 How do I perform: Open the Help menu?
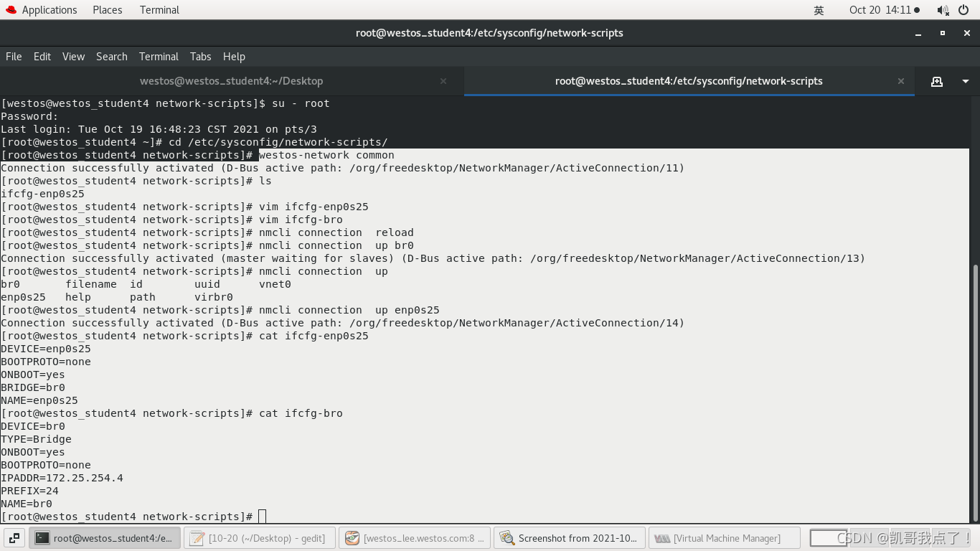click(234, 57)
